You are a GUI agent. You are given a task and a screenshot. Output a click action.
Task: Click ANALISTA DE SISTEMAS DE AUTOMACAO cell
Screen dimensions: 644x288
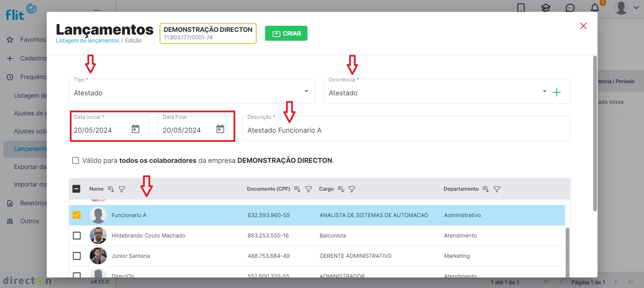pyautogui.click(x=374, y=215)
